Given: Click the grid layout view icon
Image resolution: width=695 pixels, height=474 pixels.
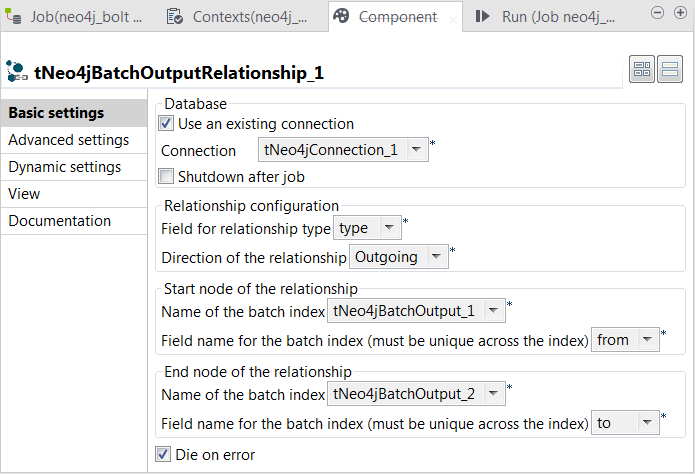Looking at the screenshot, I should 641,71.
